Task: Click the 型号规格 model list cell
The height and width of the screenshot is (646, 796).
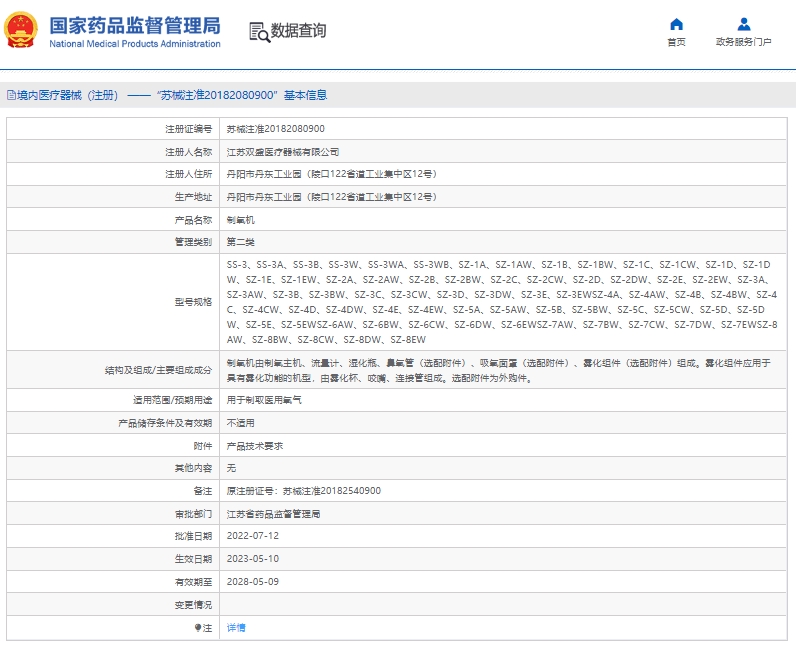Action: tap(503, 302)
